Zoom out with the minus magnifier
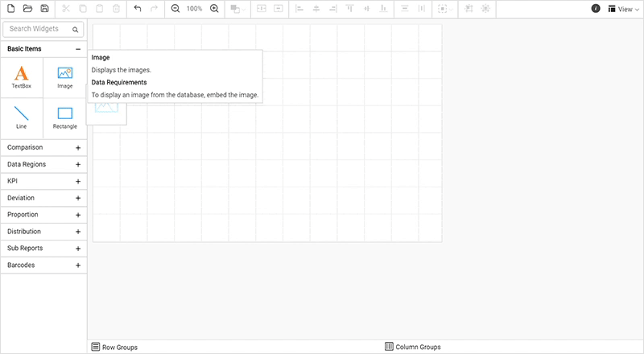644x354 pixels. click(175, 9)
